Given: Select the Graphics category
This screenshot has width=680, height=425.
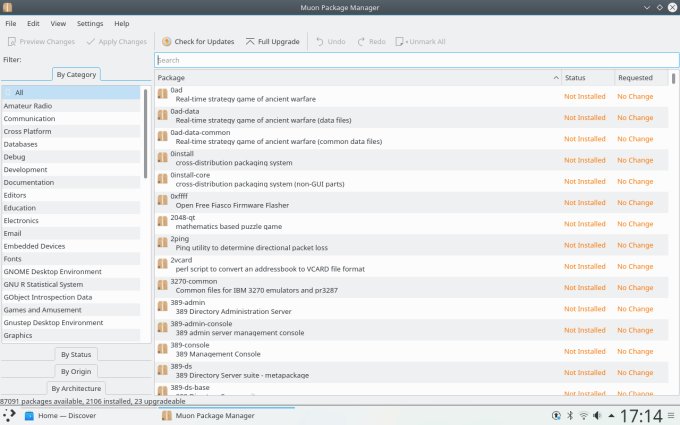Looking at the screenshot, I should click(71, 335).
